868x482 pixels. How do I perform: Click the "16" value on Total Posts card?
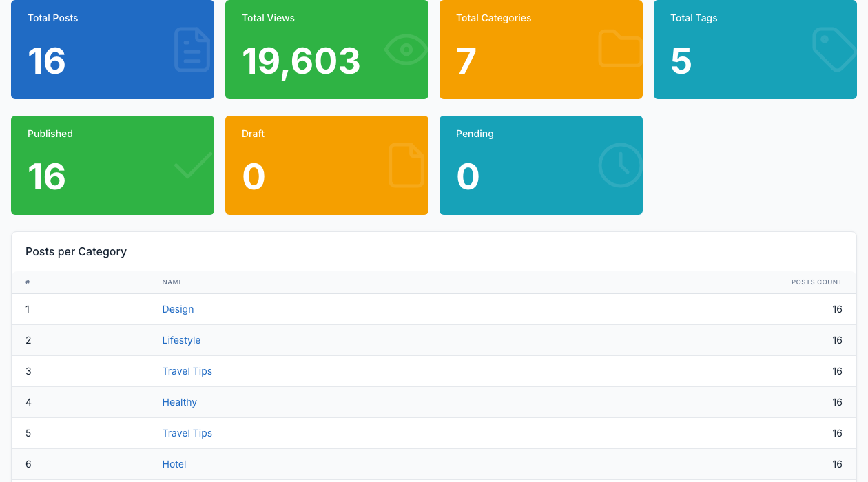pos(47,61)
